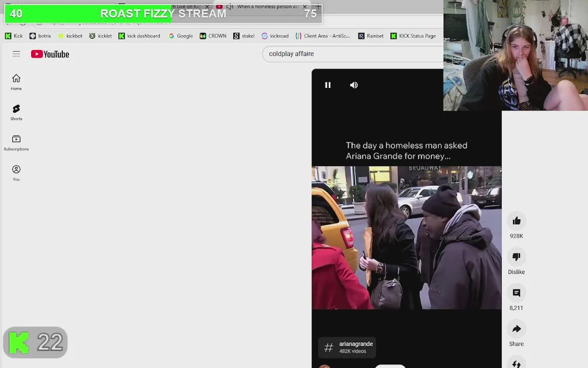Open the Rainbet bookmark
The image size is (588, 368).
(x=371, y=36)
